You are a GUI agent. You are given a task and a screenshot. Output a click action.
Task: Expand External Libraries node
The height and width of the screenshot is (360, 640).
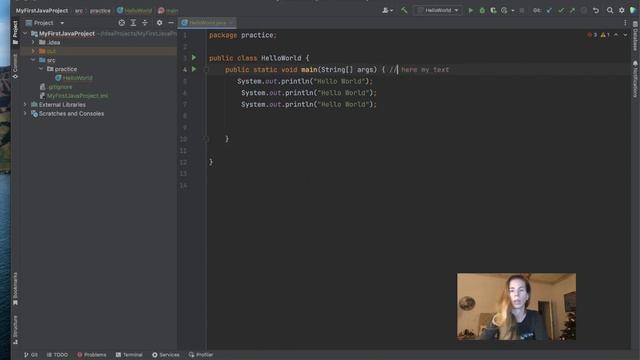pyautogui.click(x=25, y=104)
